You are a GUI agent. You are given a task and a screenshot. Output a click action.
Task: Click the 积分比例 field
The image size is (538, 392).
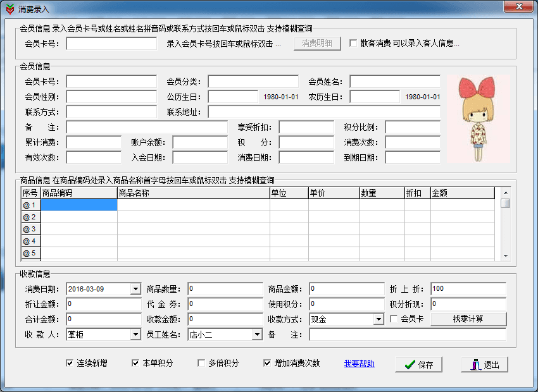click(x=413, y=127)
